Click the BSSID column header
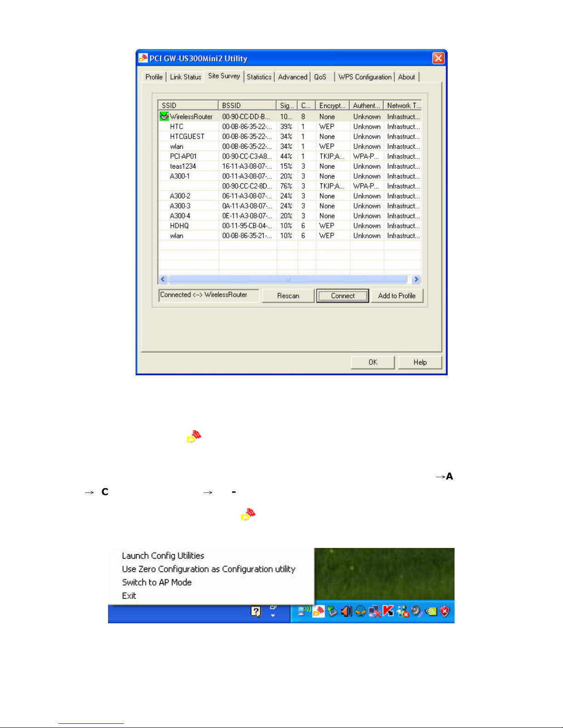 [x=247, y=105]
